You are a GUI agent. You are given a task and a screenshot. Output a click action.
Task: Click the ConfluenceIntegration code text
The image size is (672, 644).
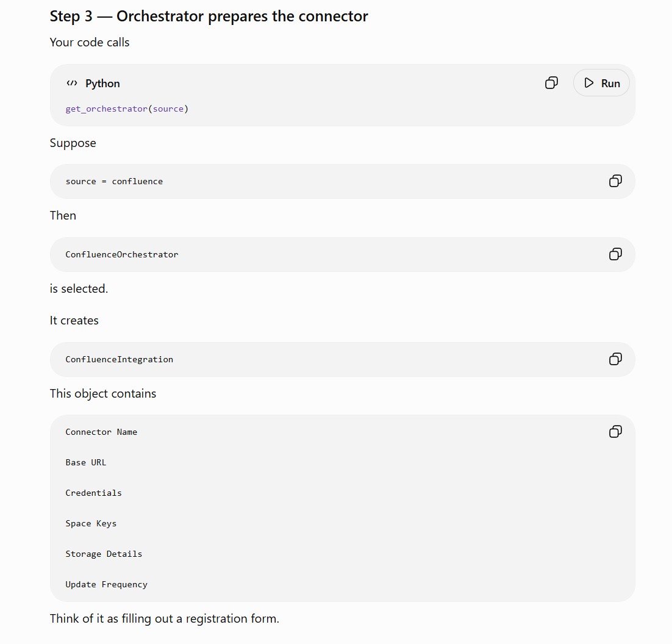[119, 359]
